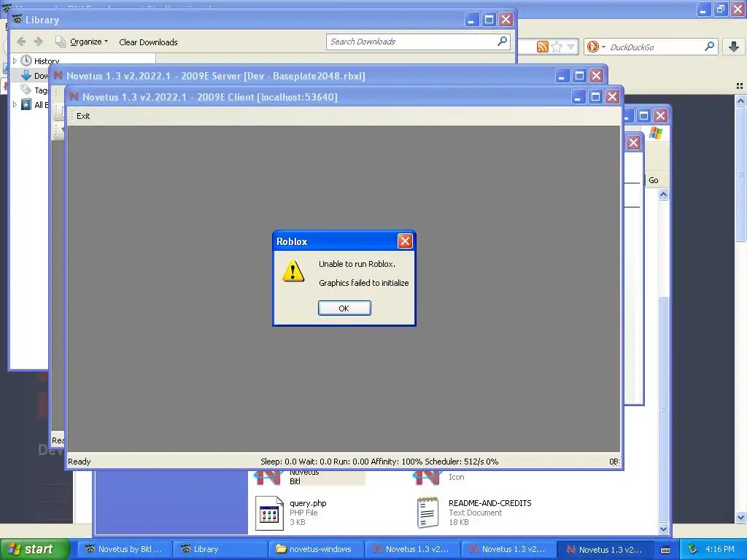
Task: Click Explorer scrollbar up arrow below Go
Action: 664,194
